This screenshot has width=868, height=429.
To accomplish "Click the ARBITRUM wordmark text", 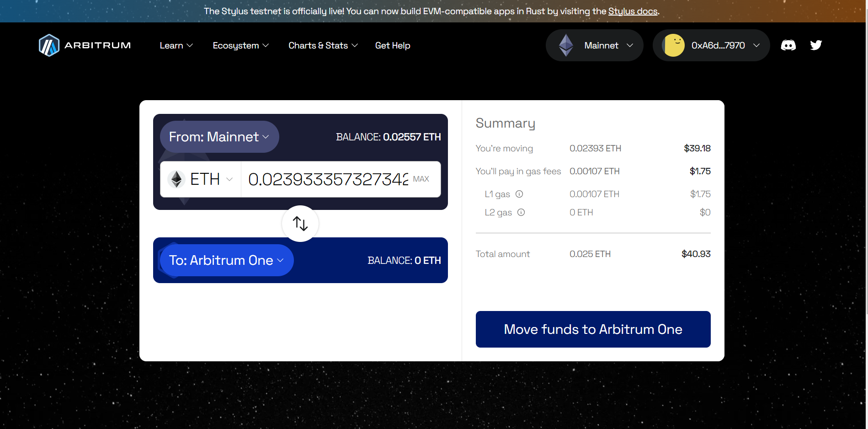I will [98, 45].
